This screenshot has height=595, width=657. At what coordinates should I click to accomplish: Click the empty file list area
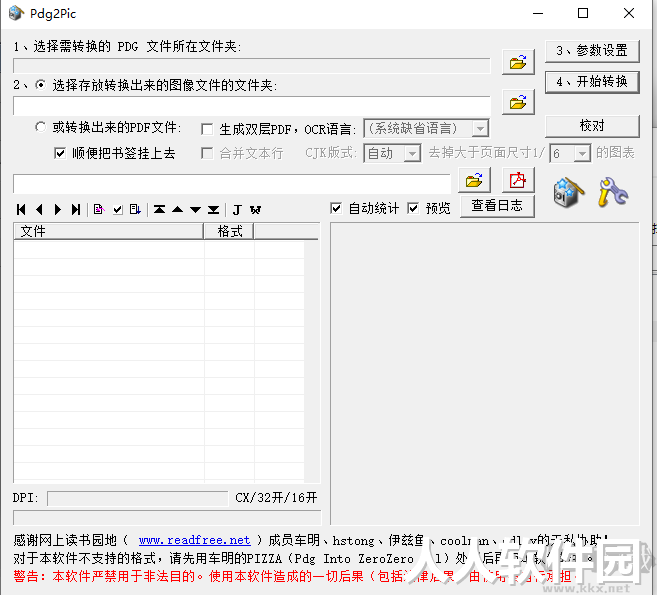point(159,360)
